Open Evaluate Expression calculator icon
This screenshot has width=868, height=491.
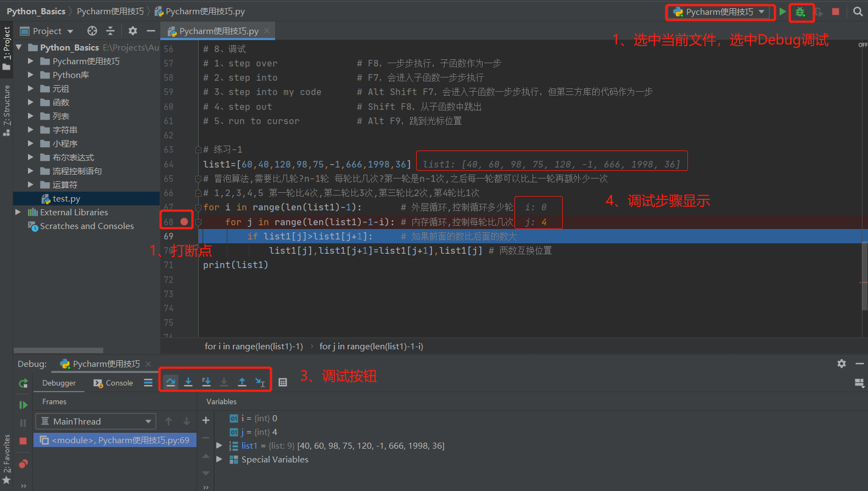283,382
